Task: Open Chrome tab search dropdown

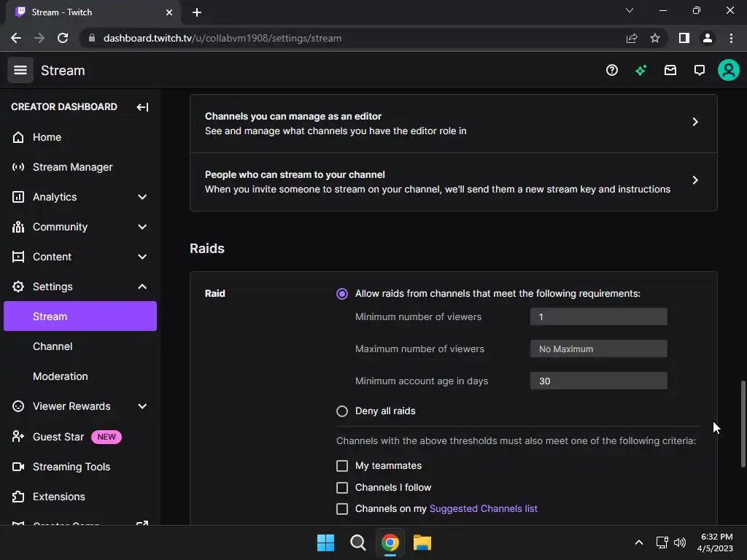Action: [x=630, y=10]
